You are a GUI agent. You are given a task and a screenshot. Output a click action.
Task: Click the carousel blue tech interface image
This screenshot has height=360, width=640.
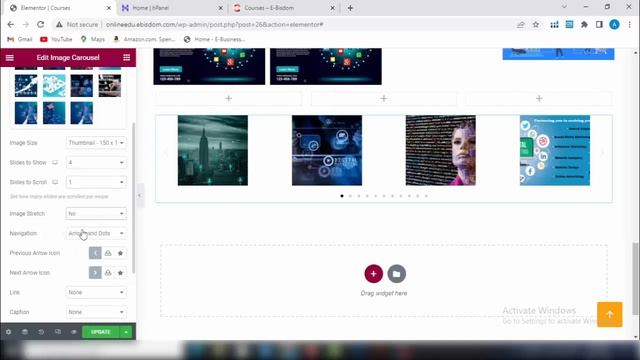coord(327,150)
